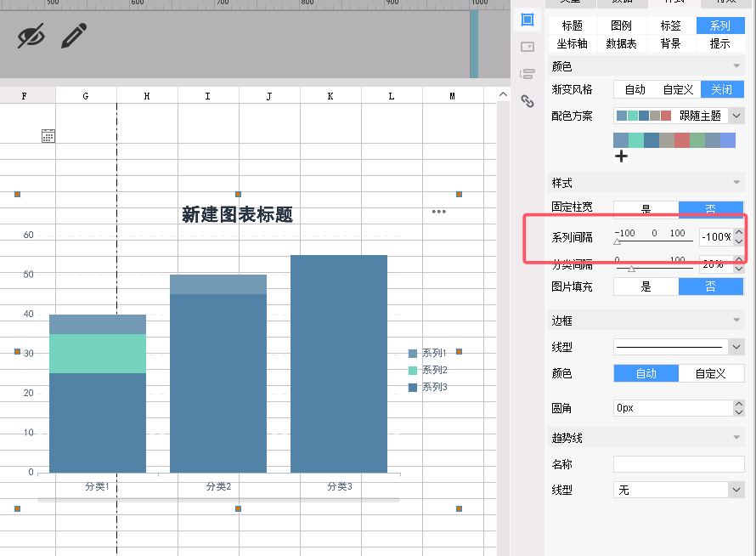Select column header G
Screen dimensions: 756x556
pyautogui.click(x=86, y=95)
